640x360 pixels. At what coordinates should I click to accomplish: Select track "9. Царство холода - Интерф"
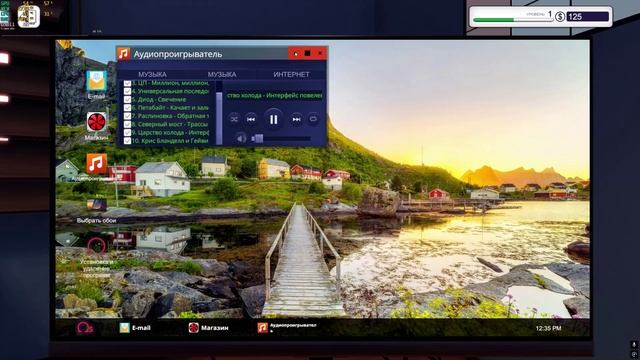[170, 133]
